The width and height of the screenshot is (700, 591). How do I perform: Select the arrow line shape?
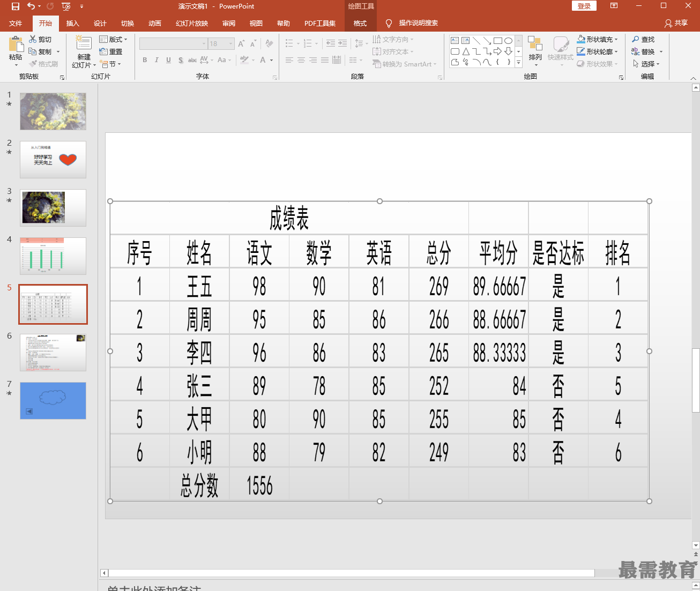pyautogui.click(x=487, y=40)
